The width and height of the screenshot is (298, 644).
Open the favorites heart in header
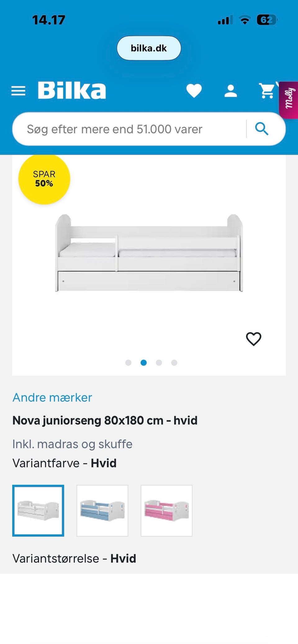[194, 91]
